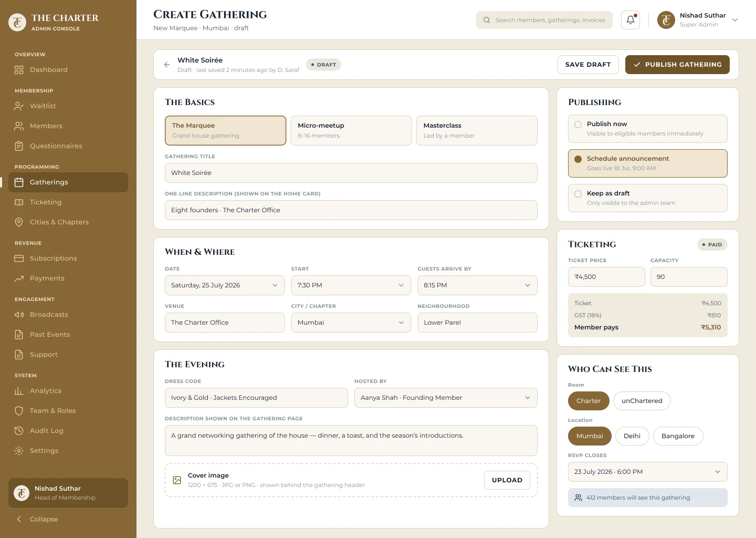Screen dimensions: 756x538
Task: Click Collapse sidebar label
Action: (44, 519)
